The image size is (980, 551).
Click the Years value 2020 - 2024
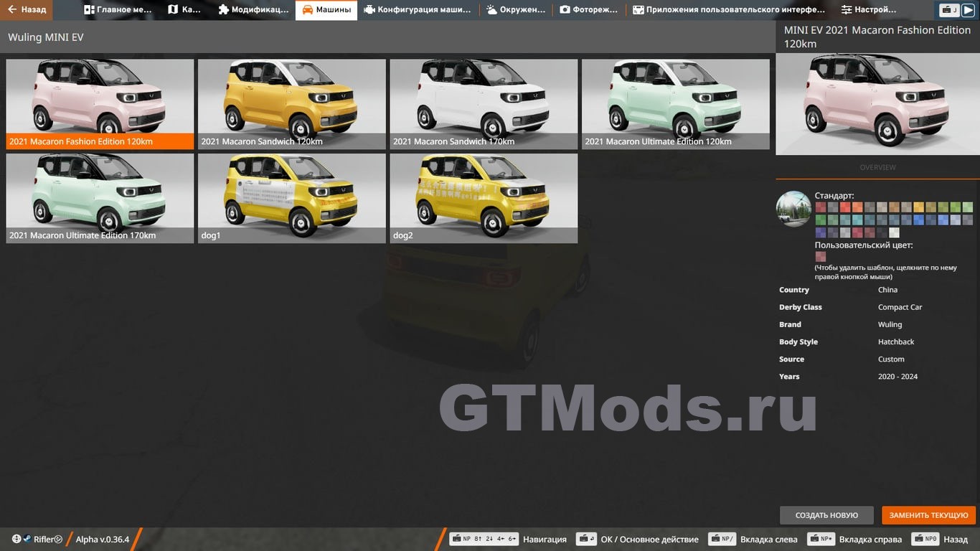pyautogui.click(x=897, y=376)
